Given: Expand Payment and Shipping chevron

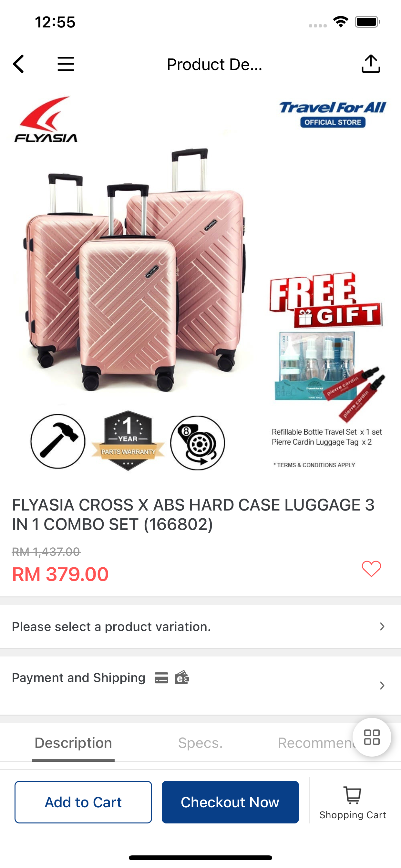Looking at the screenshot, I should point(382,685).
